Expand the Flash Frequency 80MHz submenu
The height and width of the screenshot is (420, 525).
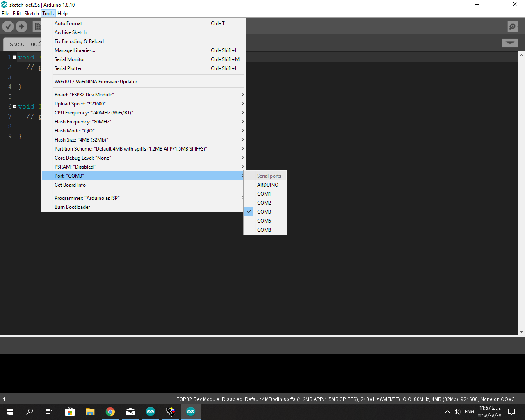click(143, 122)
